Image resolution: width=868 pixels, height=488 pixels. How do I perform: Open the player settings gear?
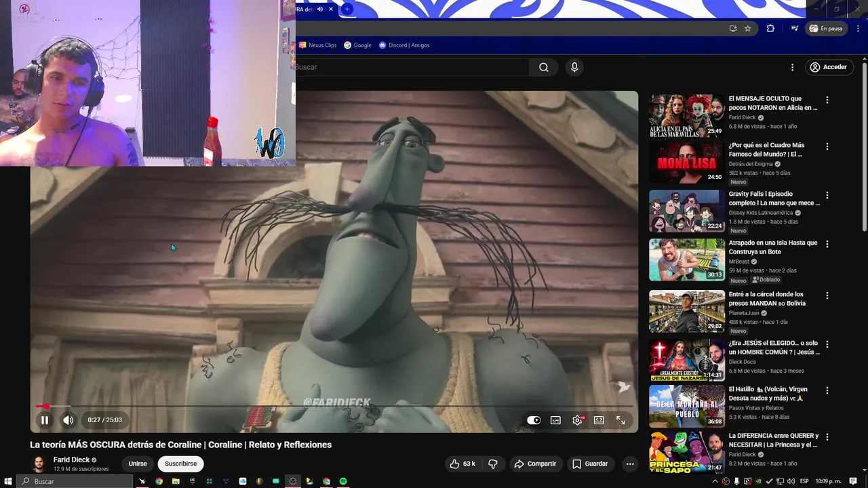coord(577,420)
